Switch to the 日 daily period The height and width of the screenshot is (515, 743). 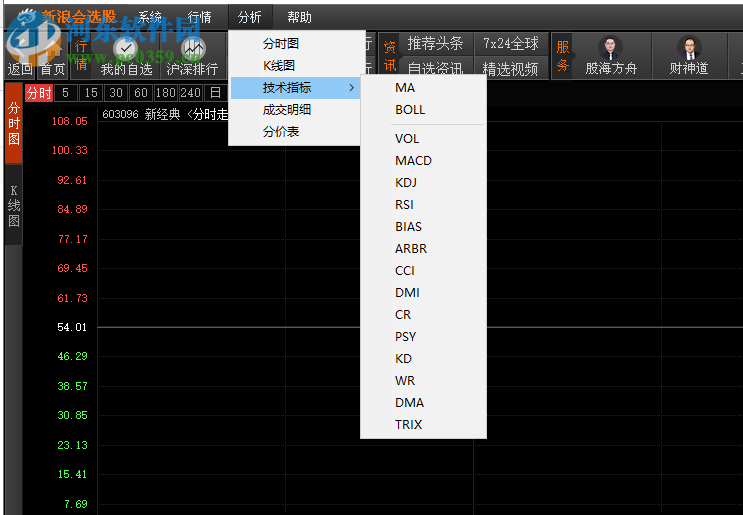pyautogui.click(x=216, y=93)
